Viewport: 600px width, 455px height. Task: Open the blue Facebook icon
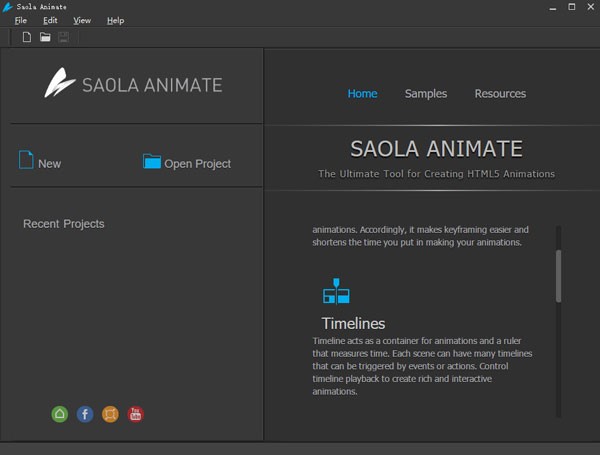[x=85, y=414]
